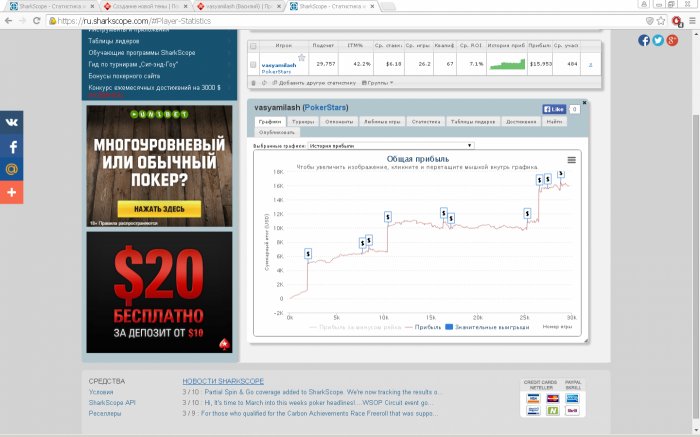Click 'Добавить другую статистику' link
This screenshot has width=700, height=437.
tap(314, 83)
